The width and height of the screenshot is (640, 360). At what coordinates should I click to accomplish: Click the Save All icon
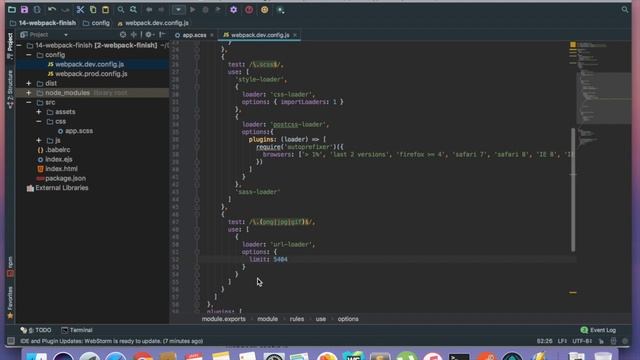pyautogui.click(x=24, y=9)
